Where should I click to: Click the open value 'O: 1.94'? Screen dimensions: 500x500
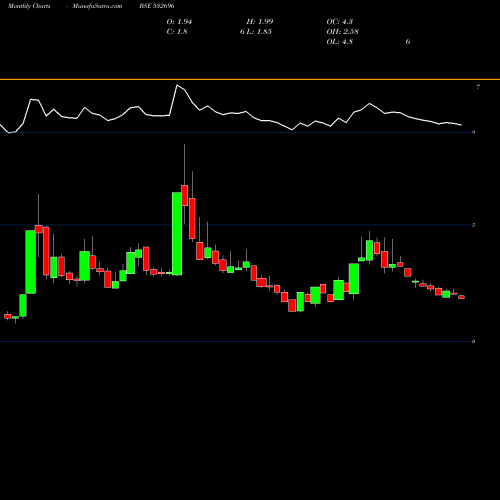179,22
